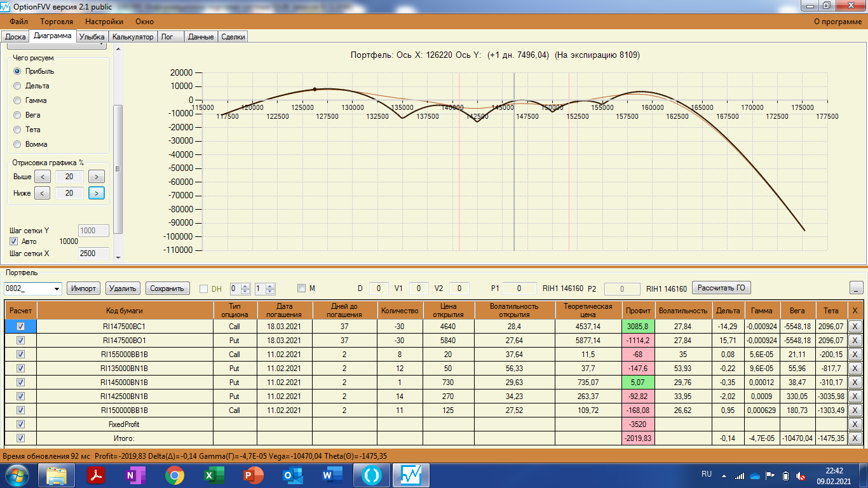Viewport: 868px width, 488px height.
Task: Click the V1 input field
Action: coord(419,288)
